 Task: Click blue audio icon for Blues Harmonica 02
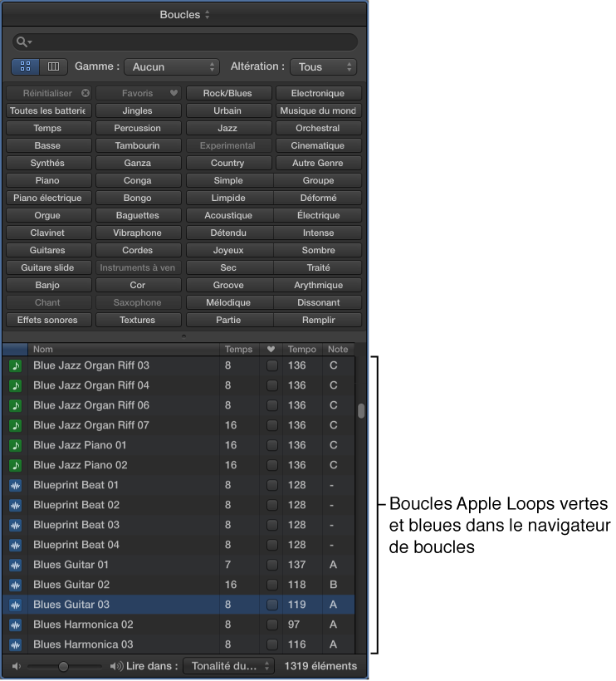pyautogui.click(x=16, y=625)
